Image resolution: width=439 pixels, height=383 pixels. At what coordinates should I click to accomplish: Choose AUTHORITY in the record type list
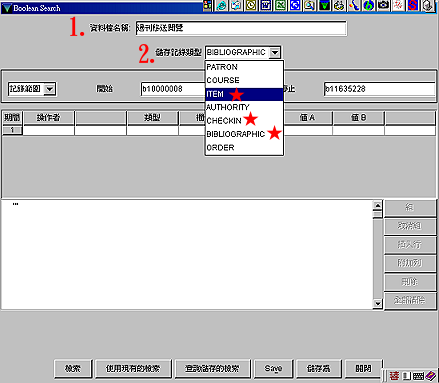(244, 107)
